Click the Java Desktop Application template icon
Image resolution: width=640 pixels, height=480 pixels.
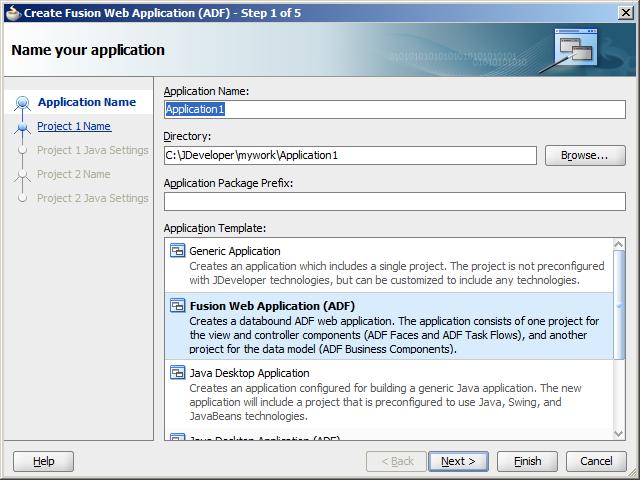click(178, 372)
